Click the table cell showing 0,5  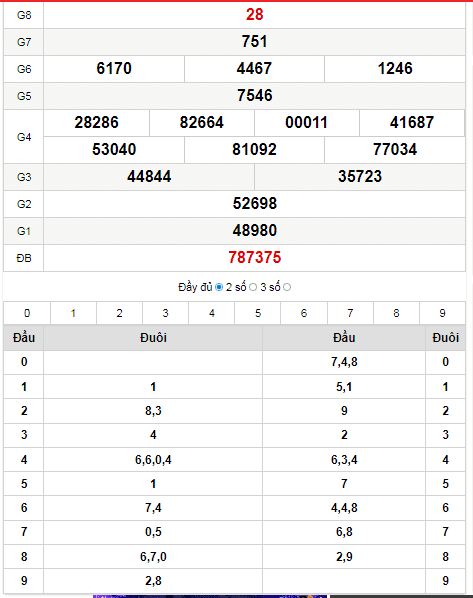point(153,532)
